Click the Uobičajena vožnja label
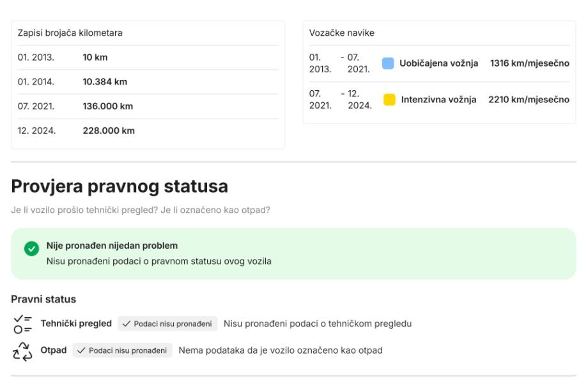Screen dimensions: 588x385 coord(439,63)
